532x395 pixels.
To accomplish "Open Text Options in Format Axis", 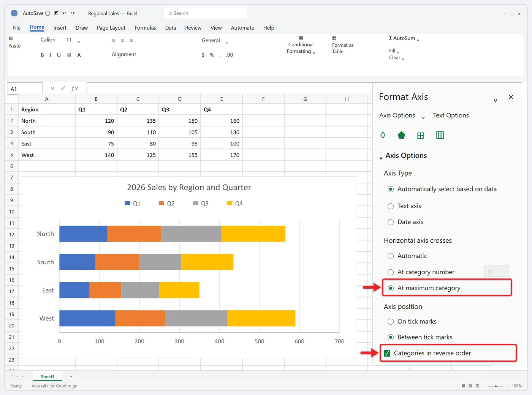I will pos(451,115).
